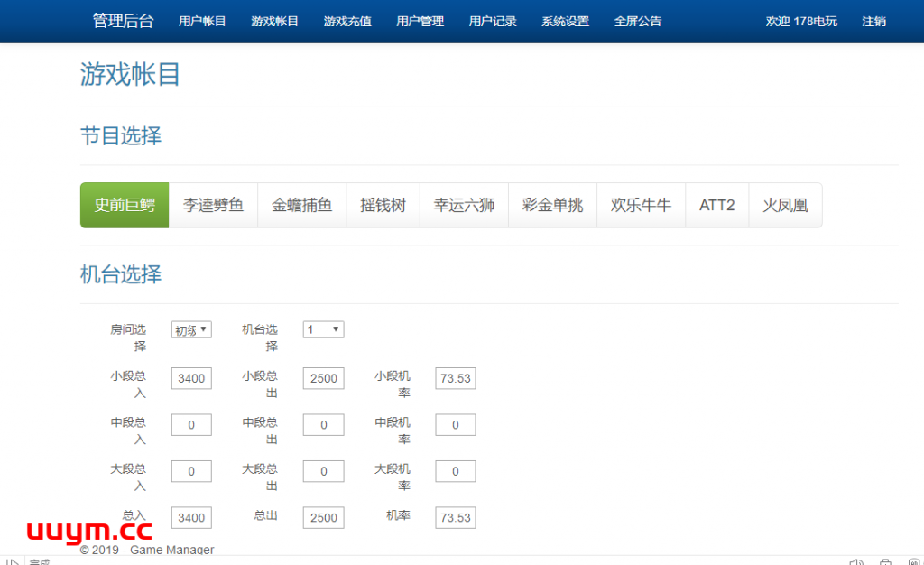Choose the 火凤凰 game tab
This screenshot has height=565, width=924.
(x=785, y=206)
